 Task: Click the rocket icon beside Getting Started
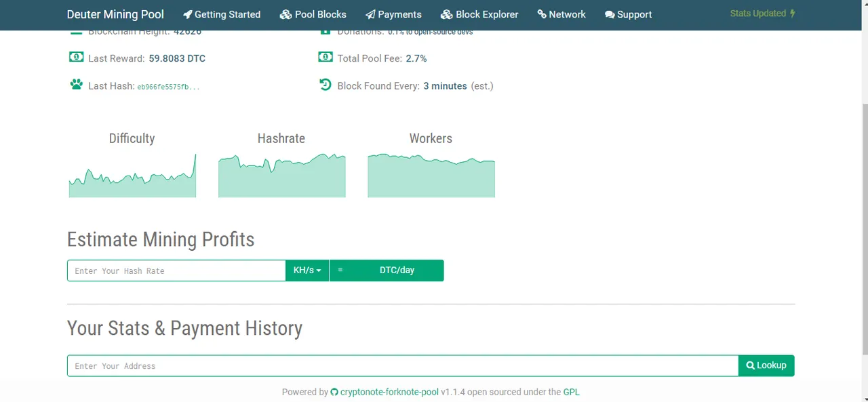(188, 14)
